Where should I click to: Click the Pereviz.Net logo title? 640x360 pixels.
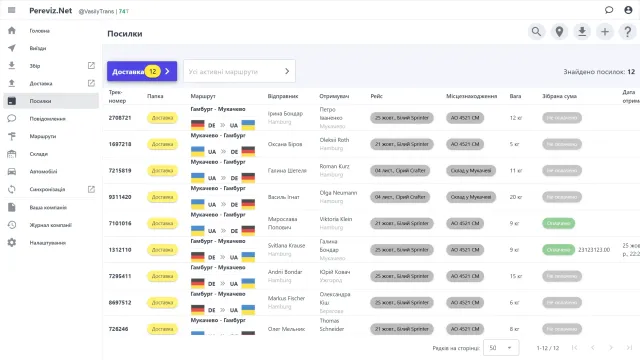point(51,11)
